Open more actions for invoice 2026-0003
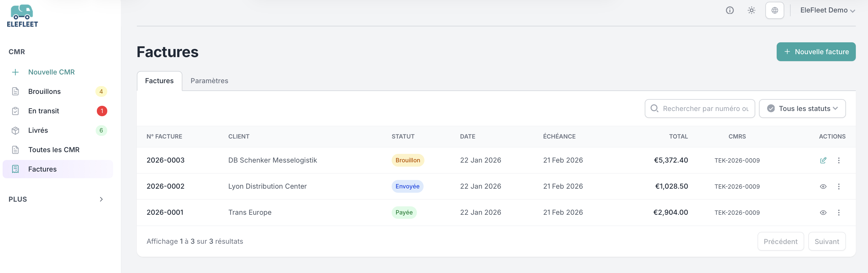Image resolution: width=868 pixels, height=273 pixels. pos(839,161)
